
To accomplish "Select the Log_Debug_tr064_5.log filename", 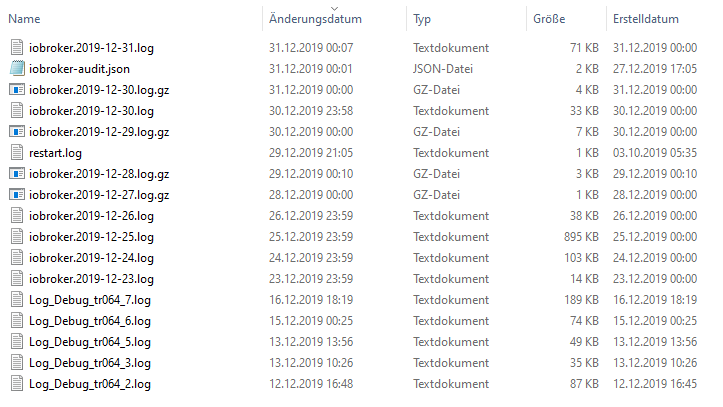I will click(x=89, y=341).
